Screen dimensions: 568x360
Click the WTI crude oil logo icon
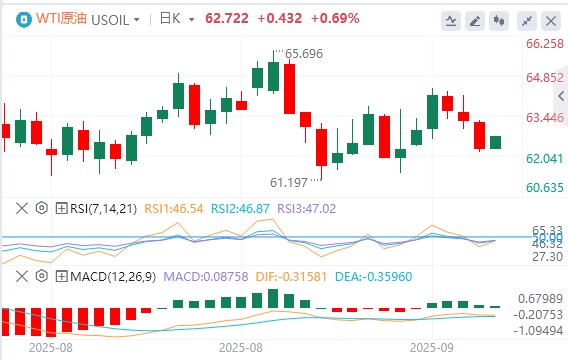pyautogui.click(x=24, y=20)
